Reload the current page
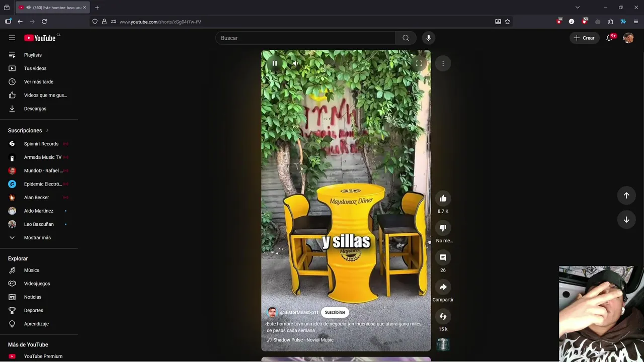The width and height of the screenshot is (644, 362). pyautogui.click(x=44, y=22)
